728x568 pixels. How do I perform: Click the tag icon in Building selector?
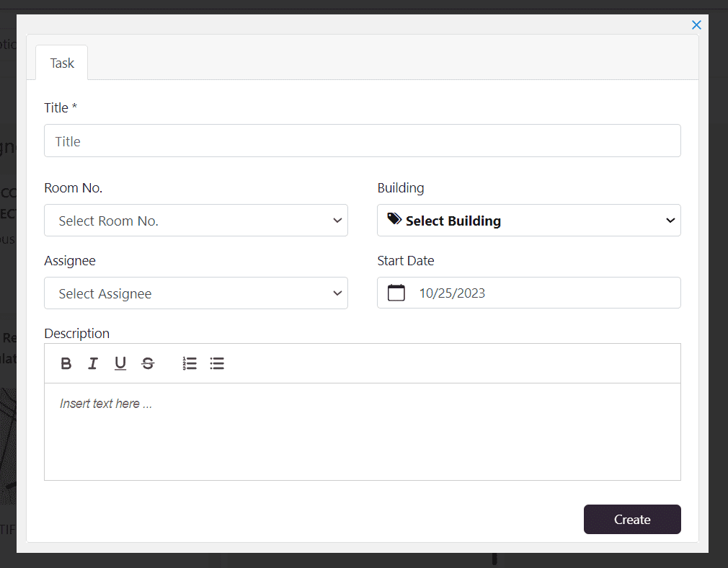(394, 218)
